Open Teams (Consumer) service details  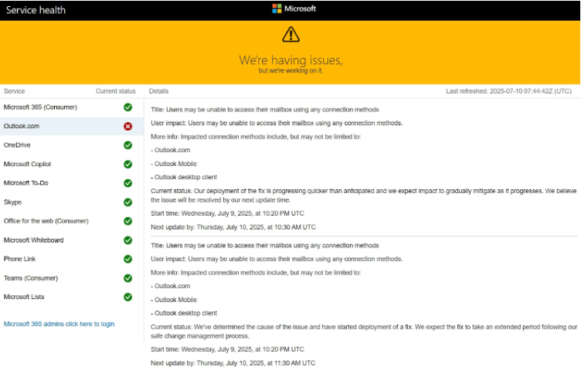tap(31, 278)
